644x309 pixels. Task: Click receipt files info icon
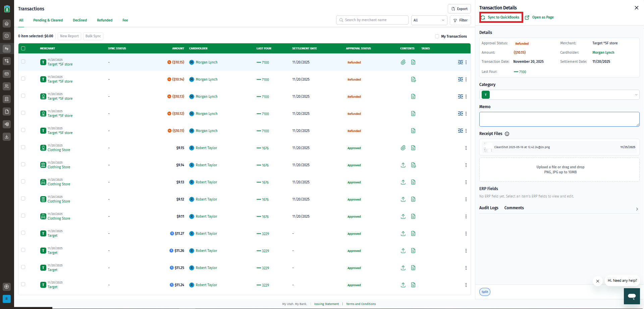[507, 134]
